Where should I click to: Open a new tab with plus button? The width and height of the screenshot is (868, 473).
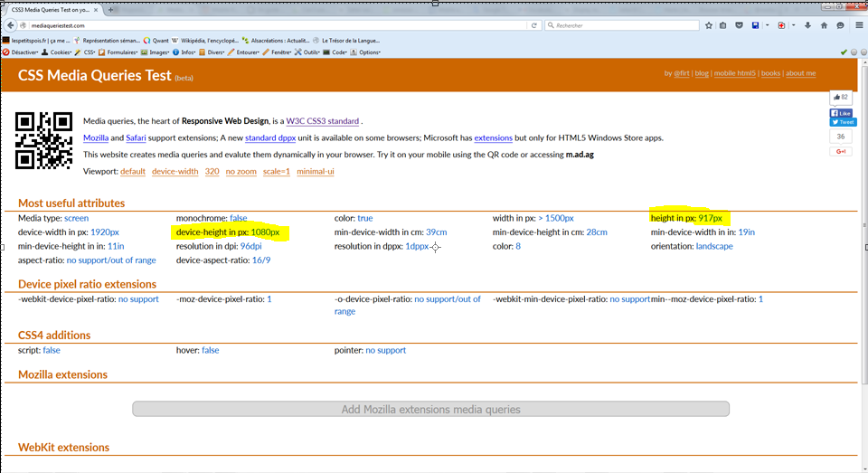click(x=111, y=9)
